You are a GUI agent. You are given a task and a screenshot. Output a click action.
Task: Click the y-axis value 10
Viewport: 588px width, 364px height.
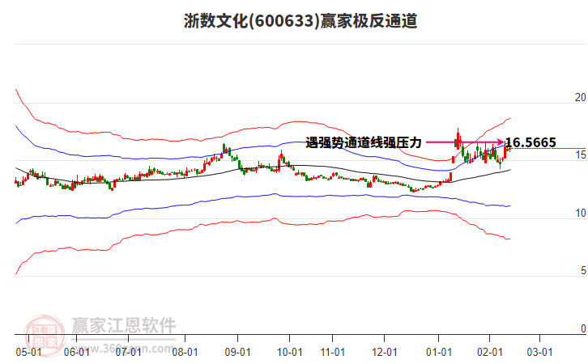pos(581,213)
